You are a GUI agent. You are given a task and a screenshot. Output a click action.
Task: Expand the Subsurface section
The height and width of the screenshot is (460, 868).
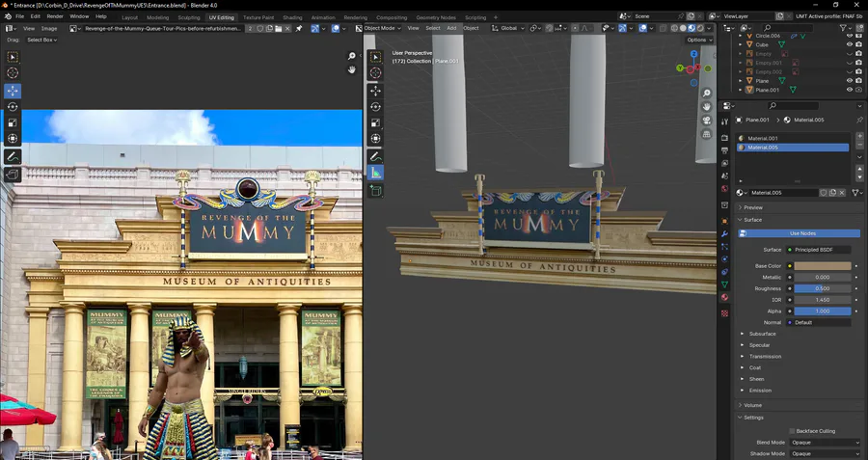click(x=762, y=334)
